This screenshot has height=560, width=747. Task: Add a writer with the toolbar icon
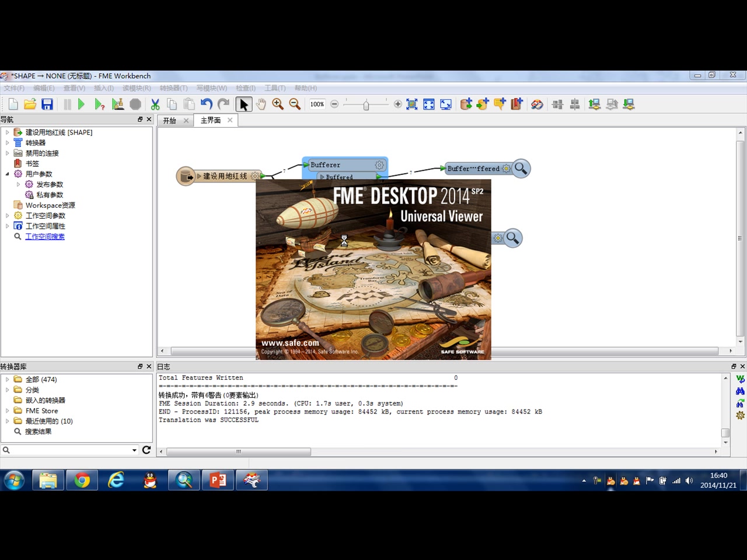pyautogui.click(x=483, y=104)
